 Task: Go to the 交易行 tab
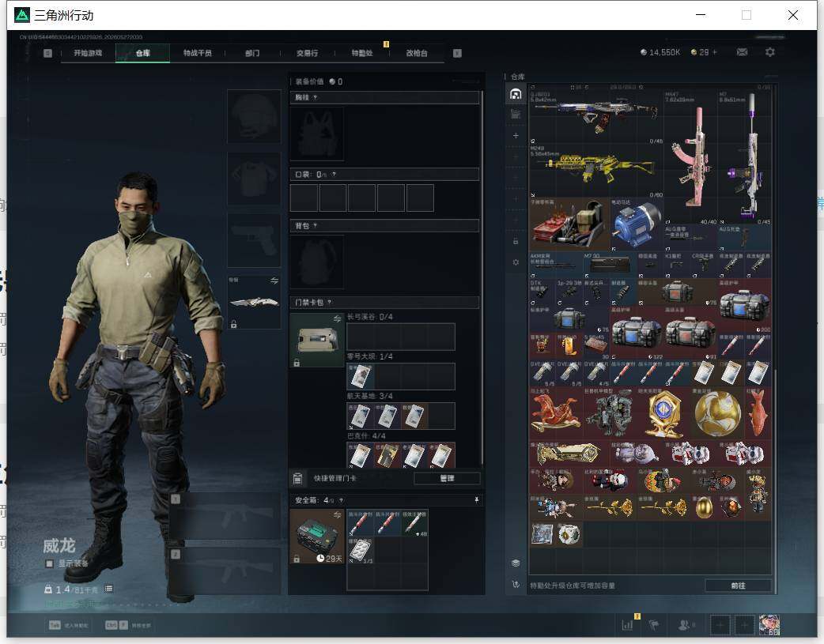(307, 53)
